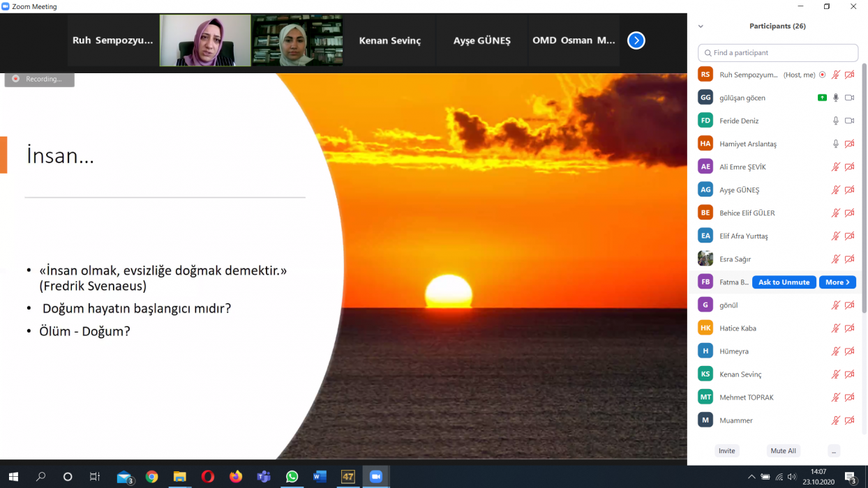The height and width of the screenshot is (488, 868).
Task: Click crossed-out camera icon for Esra Sağır
Action: pos(849,259)
